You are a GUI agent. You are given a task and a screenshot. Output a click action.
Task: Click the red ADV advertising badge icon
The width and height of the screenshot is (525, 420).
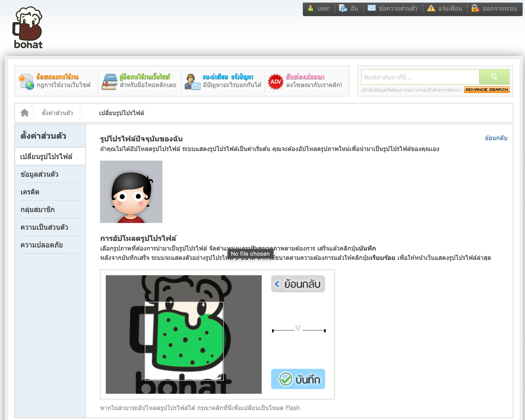point(275,81)
